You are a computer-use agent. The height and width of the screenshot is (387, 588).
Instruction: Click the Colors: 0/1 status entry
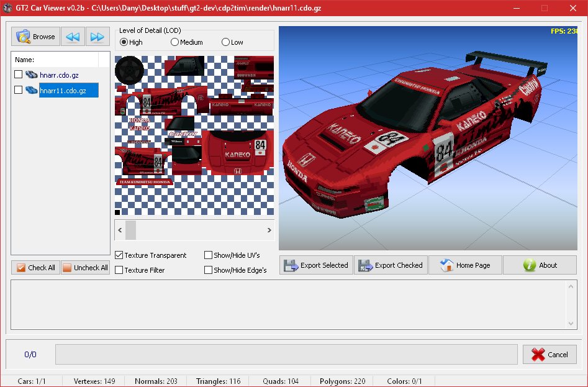coord(404,381)
